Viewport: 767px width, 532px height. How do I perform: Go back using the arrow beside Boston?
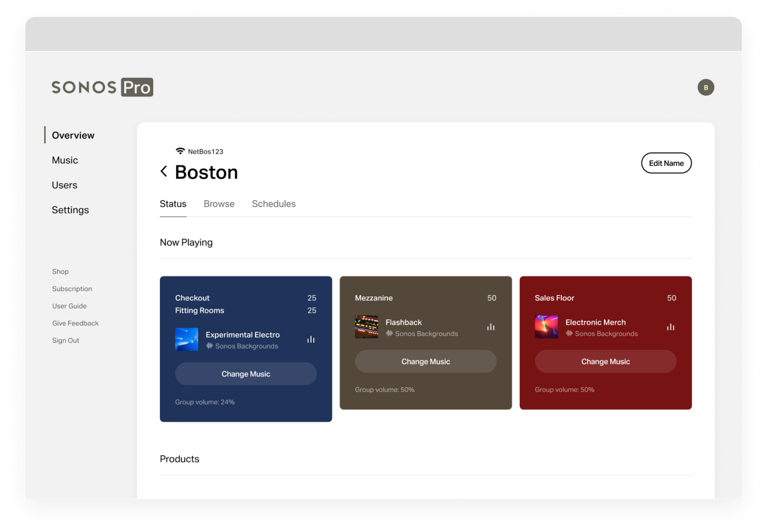click(164, 171)
